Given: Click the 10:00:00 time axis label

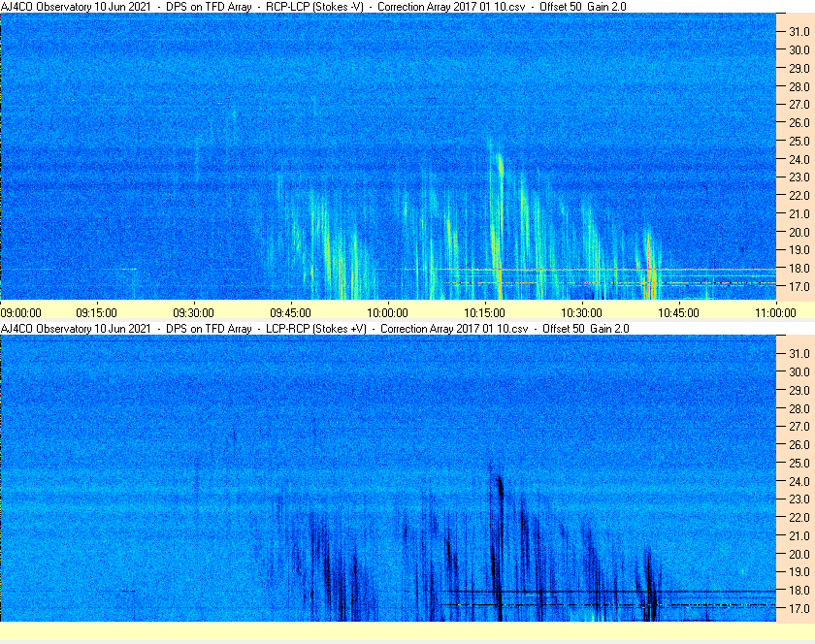Looking at the screenshot, I should pos(387,313).
